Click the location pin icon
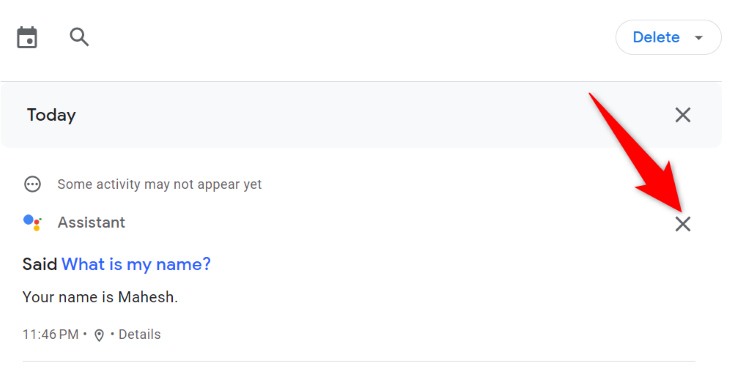This screenshot has width=730, height=369. click(99, 335)
